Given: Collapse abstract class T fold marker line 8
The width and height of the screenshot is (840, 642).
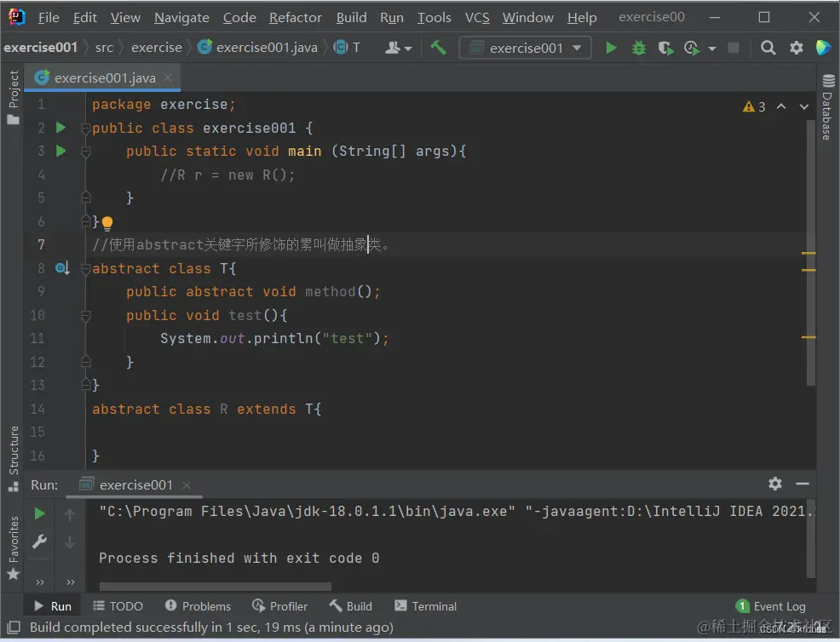Looking at the screenshot, I should click(85, 268).
